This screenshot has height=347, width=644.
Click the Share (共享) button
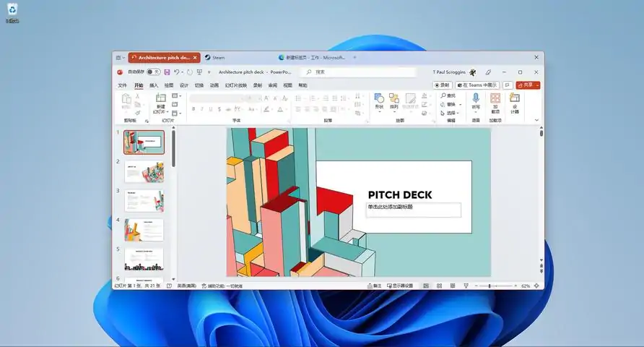(527, 85)
